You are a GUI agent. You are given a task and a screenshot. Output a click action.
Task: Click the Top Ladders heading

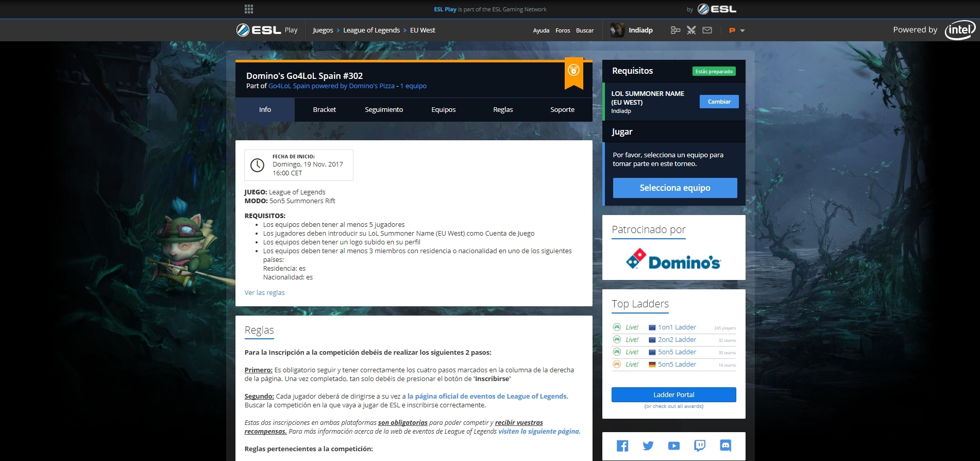640,304
